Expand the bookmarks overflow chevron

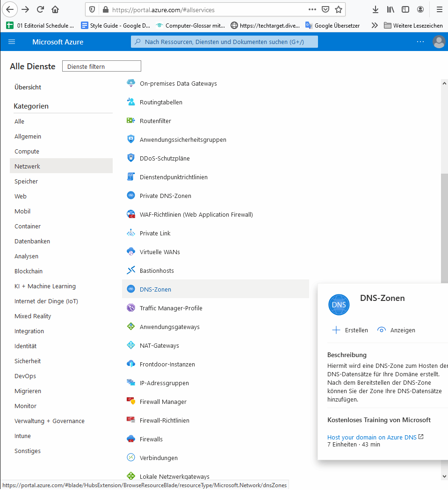374,25
